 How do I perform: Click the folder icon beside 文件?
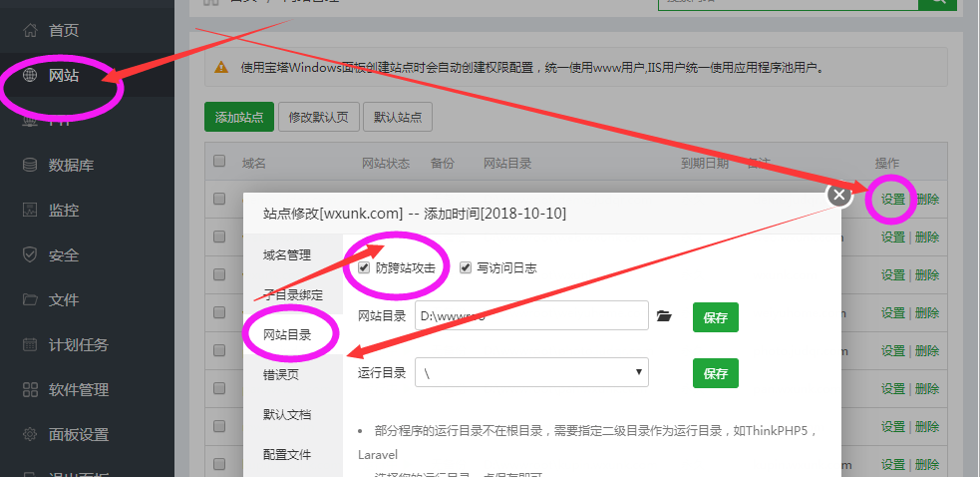[x=30, y=300]
